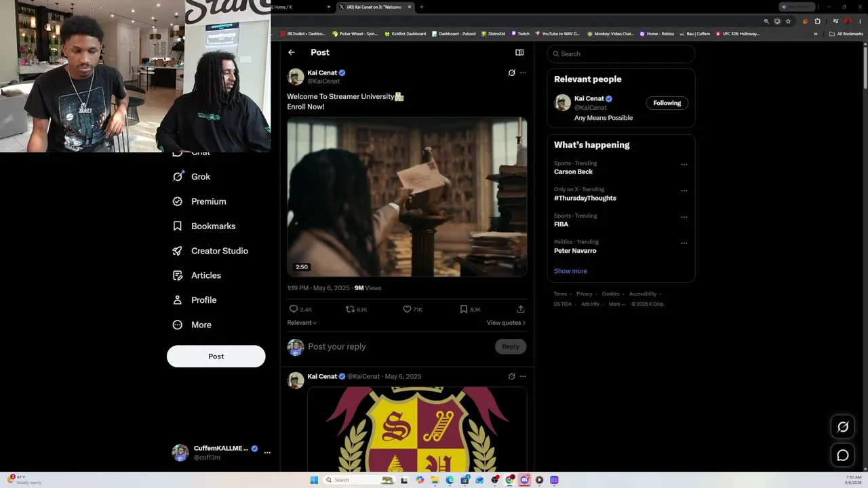Open the three-dot menu on the main post

pos(523,73)
